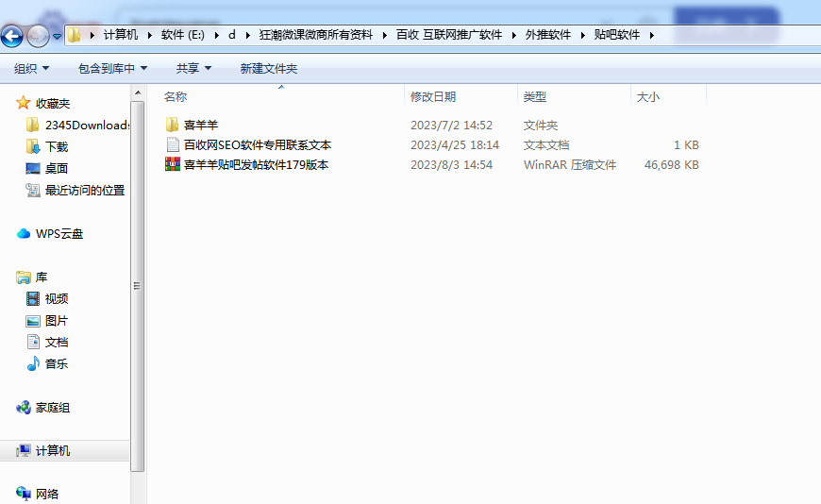Navigate to 计算机 in address bar

[x=121, y=35]
